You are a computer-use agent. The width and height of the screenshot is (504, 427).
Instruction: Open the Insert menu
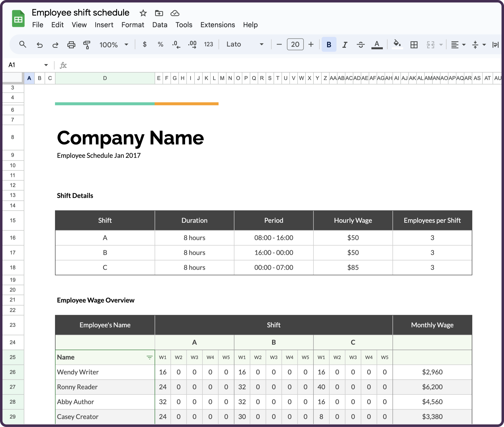pyautogui.click(x=104, y=25)
